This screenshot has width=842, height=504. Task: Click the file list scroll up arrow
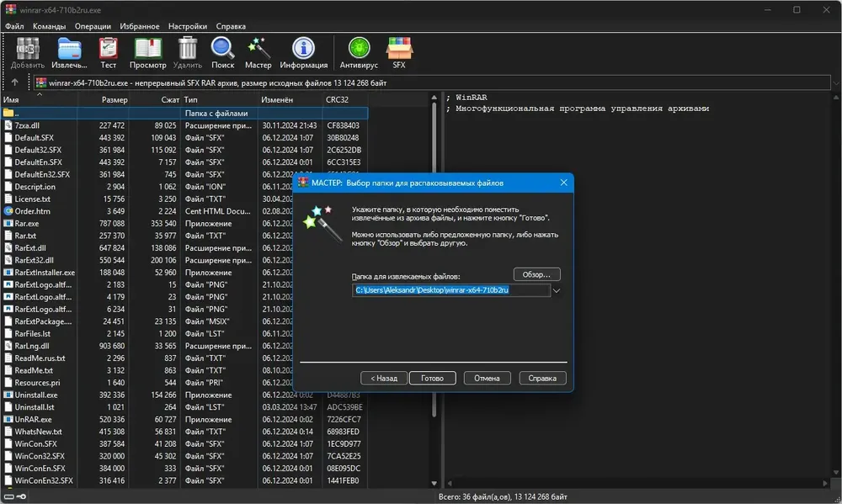point(434,98)
